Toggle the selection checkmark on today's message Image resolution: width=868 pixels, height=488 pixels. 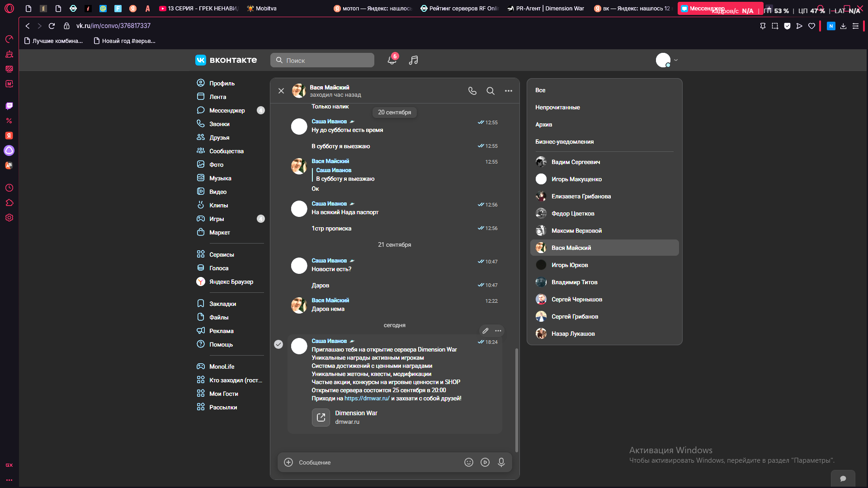278,344
